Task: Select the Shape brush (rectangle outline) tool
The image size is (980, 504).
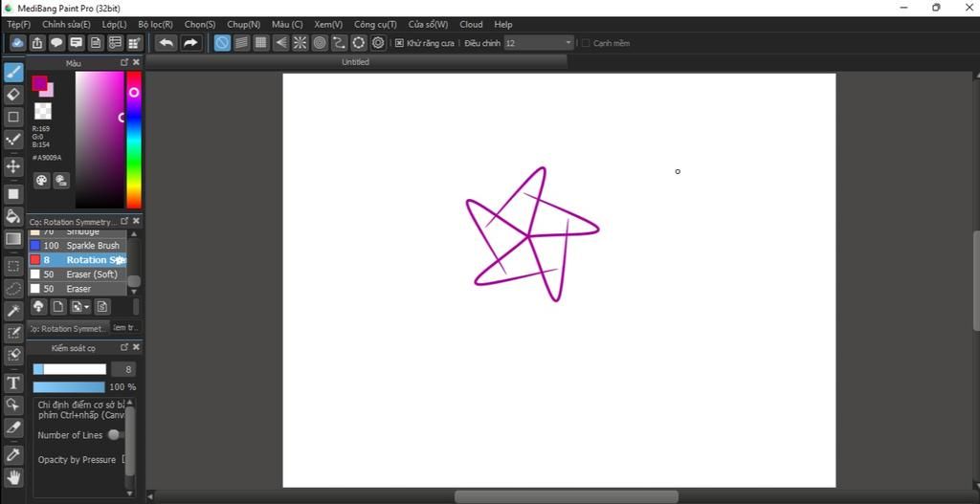Action: 13,117
